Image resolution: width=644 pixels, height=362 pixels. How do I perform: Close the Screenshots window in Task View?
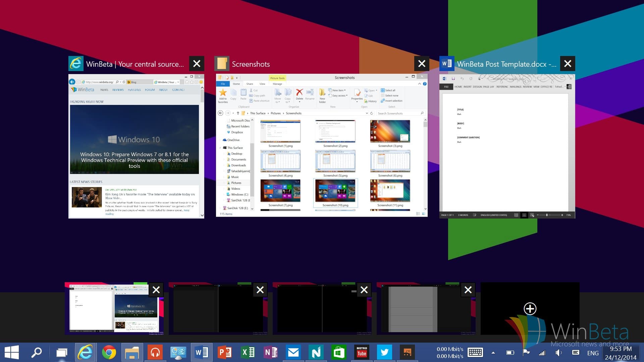422,64
